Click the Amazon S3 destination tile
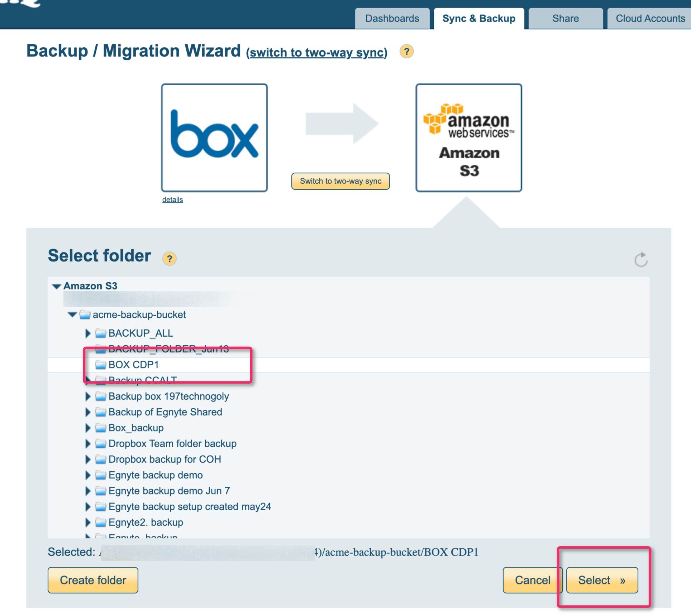 (469, 138)
